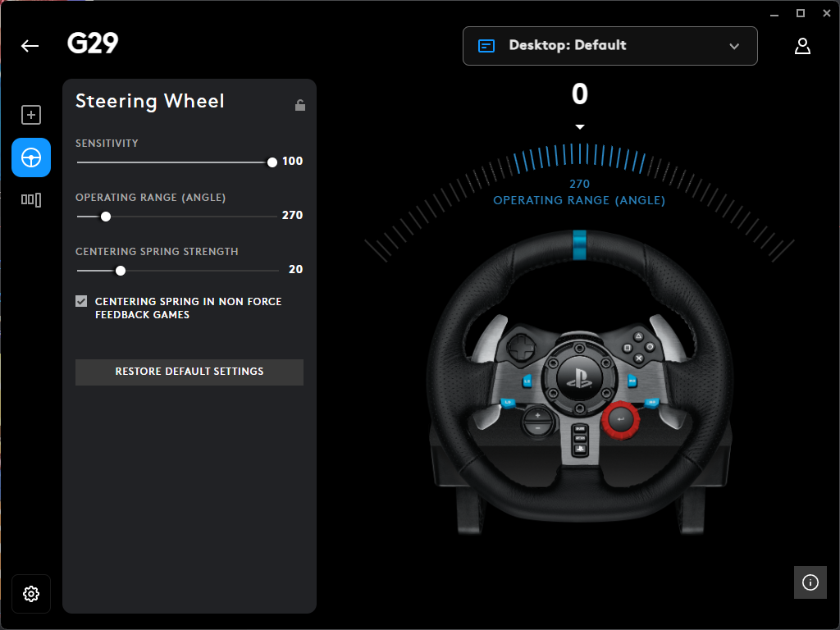Open G HUB settings with the gear icon
The height and width of the screenshot is (630, 840).
pyautogui.click(x=31, y=594)
